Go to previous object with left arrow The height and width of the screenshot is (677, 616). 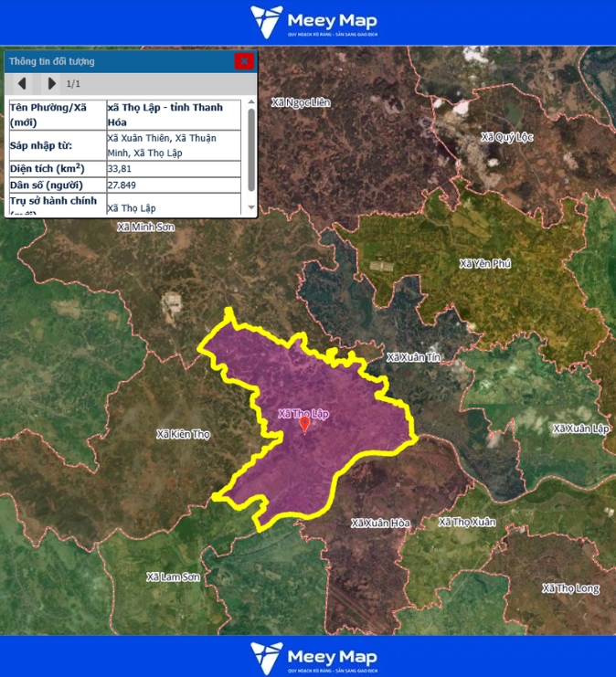[22, 84]
